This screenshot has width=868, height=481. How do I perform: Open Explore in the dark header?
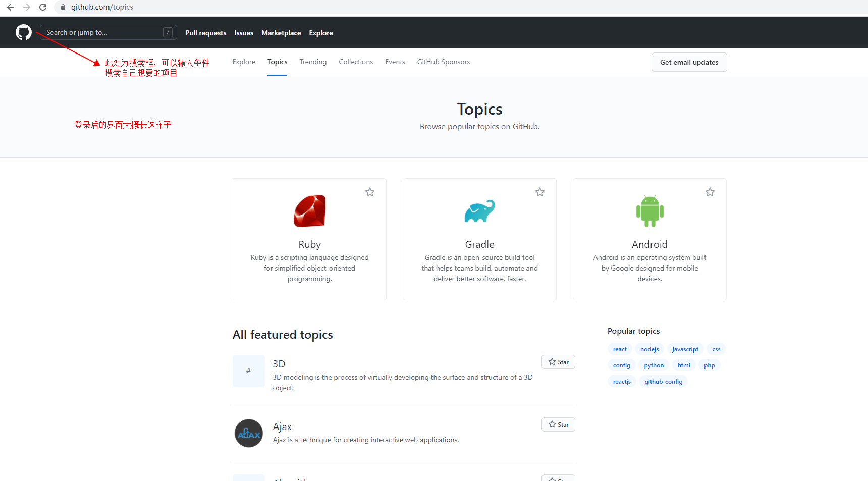pyautogui.click(x=321, y=33)
